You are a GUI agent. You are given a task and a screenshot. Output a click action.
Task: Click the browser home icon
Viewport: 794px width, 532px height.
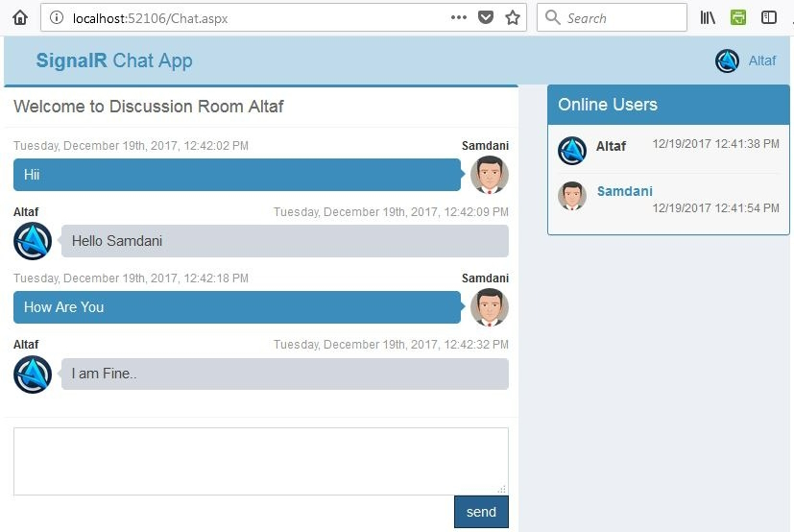[x=20, y=17]
